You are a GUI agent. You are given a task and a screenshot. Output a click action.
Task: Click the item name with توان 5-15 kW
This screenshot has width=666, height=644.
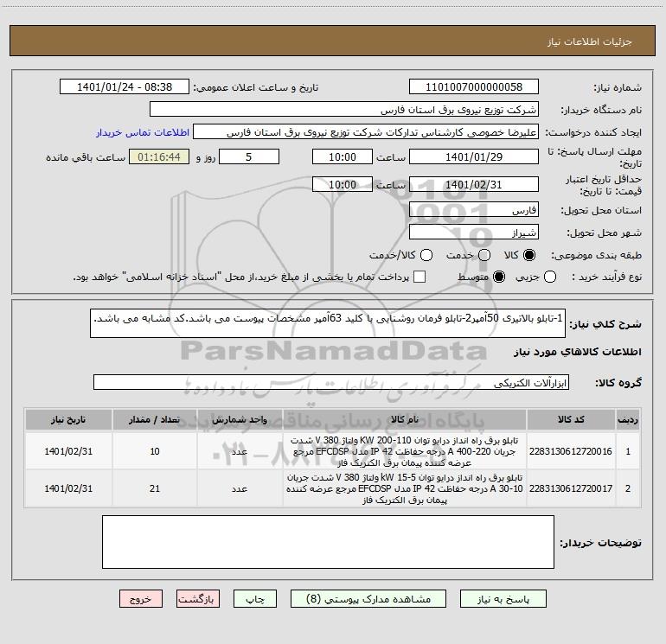pos(405,488)
